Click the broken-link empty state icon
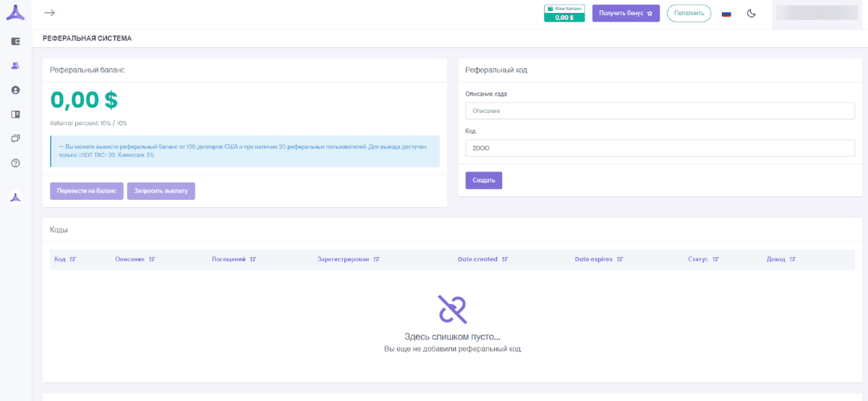The height and width of the screenshot is (401, 868). click(453, 309)
